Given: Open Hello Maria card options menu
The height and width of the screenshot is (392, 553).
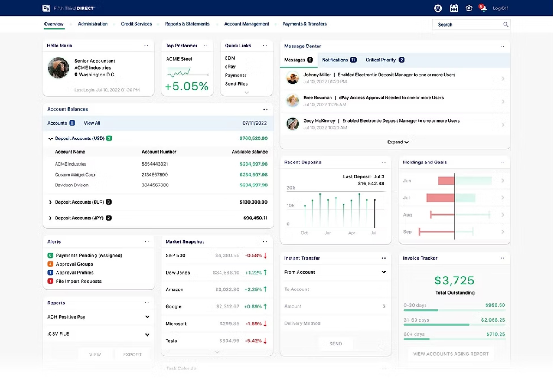Looking at the screenshot, I should pyautogui.click(x=146, y=45).
